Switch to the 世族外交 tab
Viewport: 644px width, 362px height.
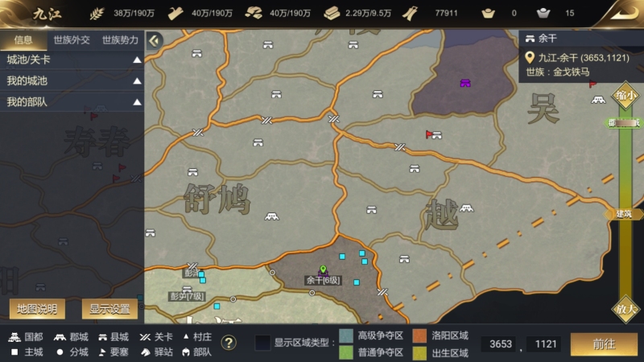tap(72, 39)
